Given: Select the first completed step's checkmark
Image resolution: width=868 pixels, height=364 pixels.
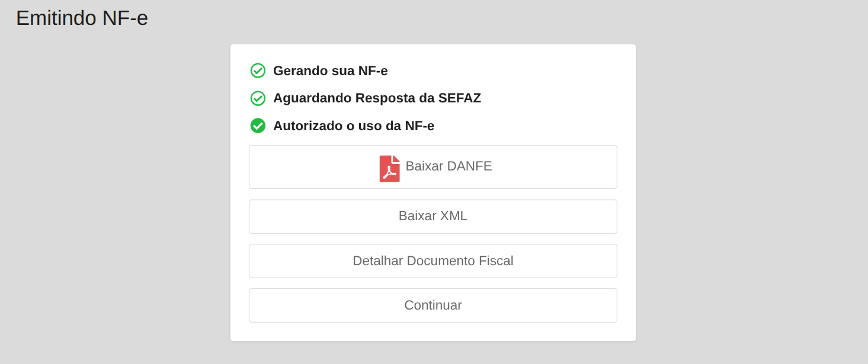Looking at the screenshot, I should pos(258,71).
